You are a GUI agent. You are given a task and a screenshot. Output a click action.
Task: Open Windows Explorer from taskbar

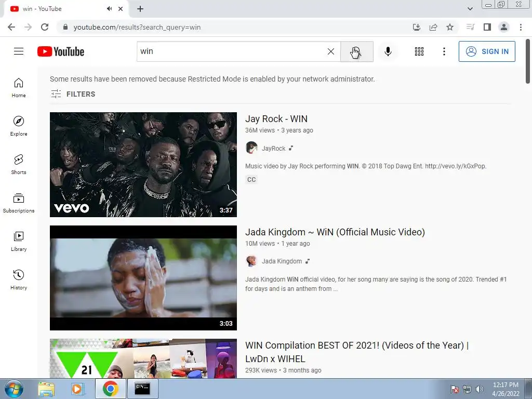coord(46,389)
